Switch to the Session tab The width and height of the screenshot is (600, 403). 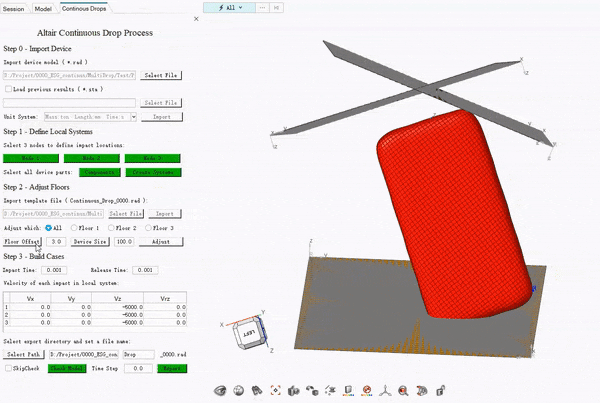(13, 8)
